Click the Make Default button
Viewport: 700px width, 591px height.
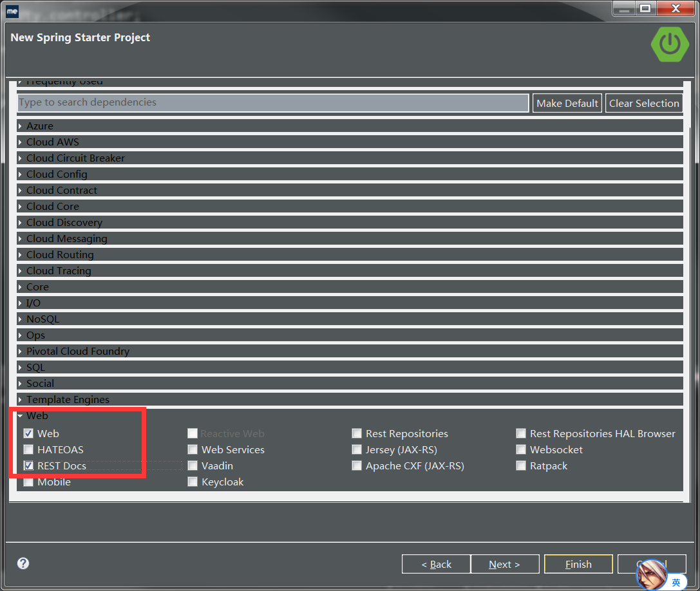point(567,103)
